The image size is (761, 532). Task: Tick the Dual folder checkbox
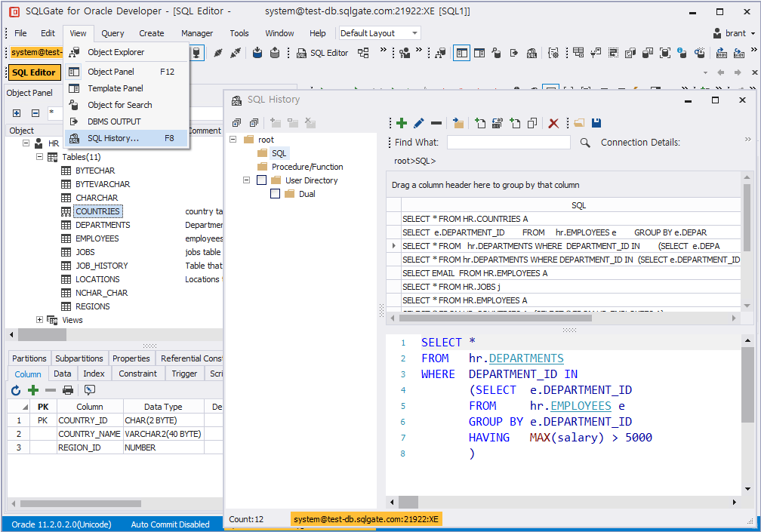pos(275,194)
